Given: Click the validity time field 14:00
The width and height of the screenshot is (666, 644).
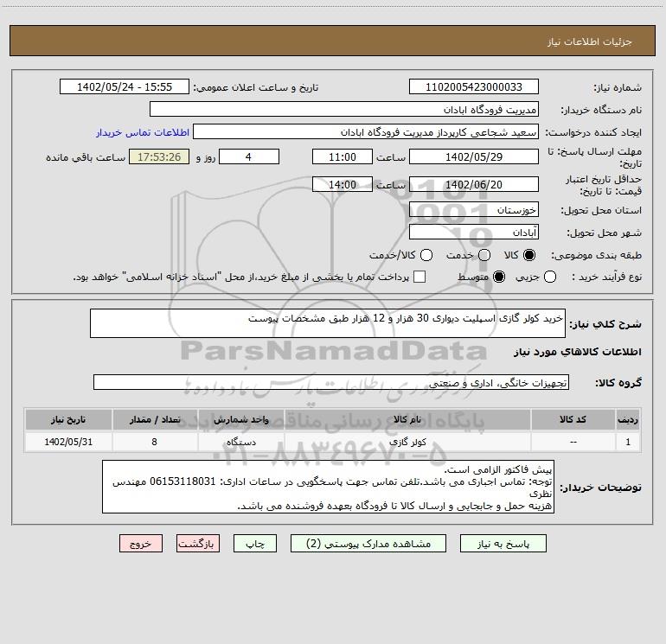Looking at the screenshot, I should (x=343, y=184).
